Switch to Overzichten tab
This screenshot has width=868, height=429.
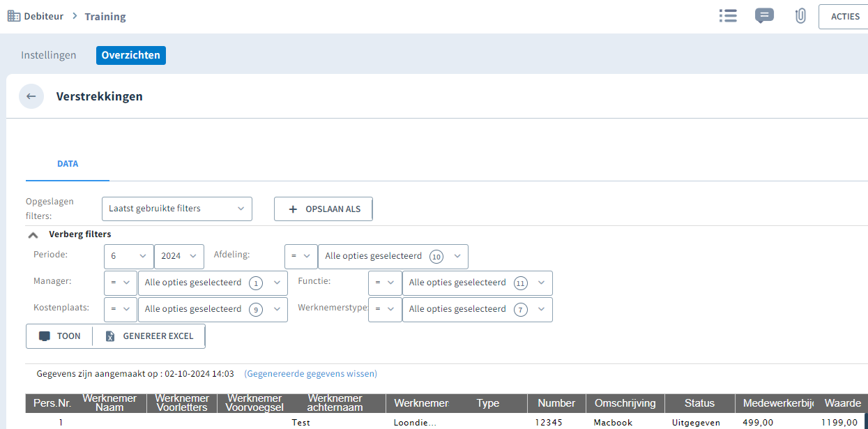[131, 55]
